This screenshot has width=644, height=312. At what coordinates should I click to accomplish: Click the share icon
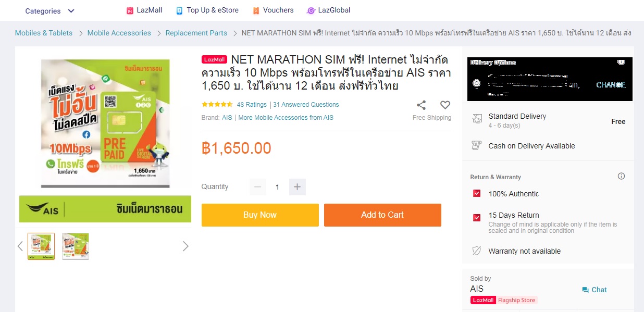pyautogui.click(x=422, y=105)
